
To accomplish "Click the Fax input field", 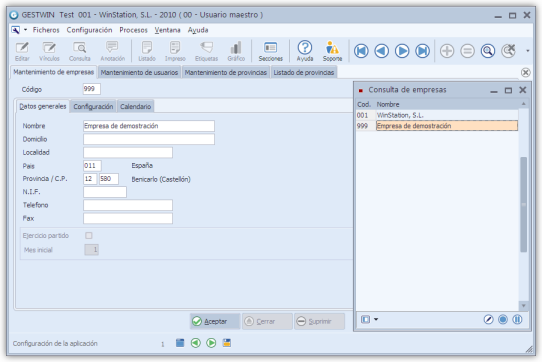I will (x=128, y=218).
